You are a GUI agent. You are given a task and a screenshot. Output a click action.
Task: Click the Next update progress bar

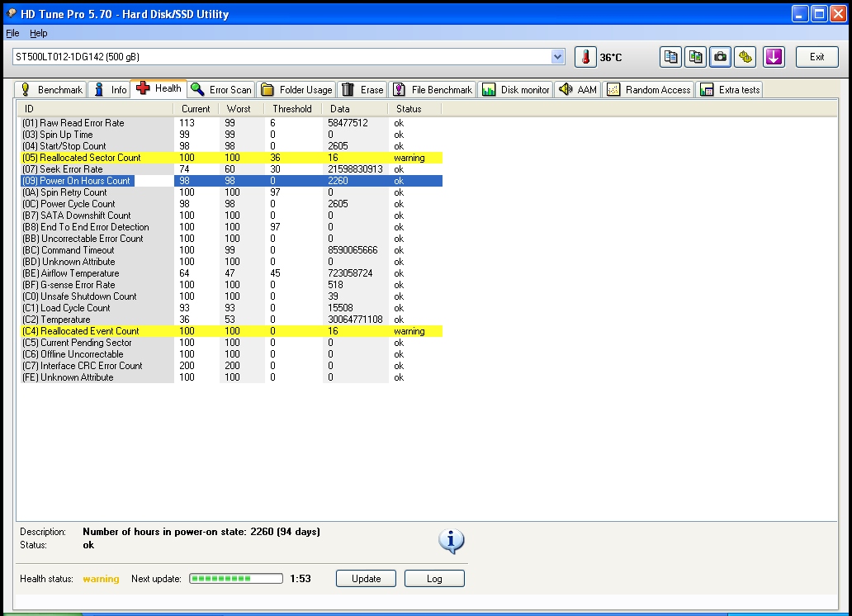(236, 579)
